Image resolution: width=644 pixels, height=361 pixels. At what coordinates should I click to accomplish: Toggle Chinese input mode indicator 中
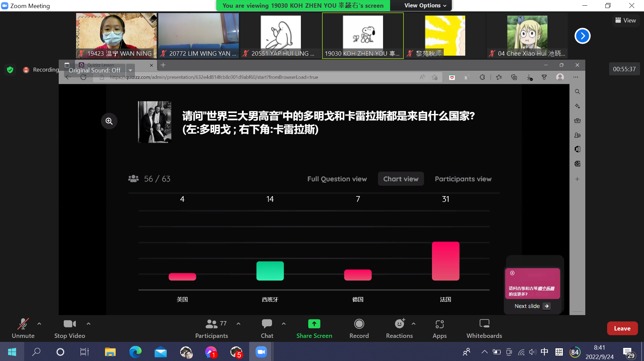(x=544, y=352)
